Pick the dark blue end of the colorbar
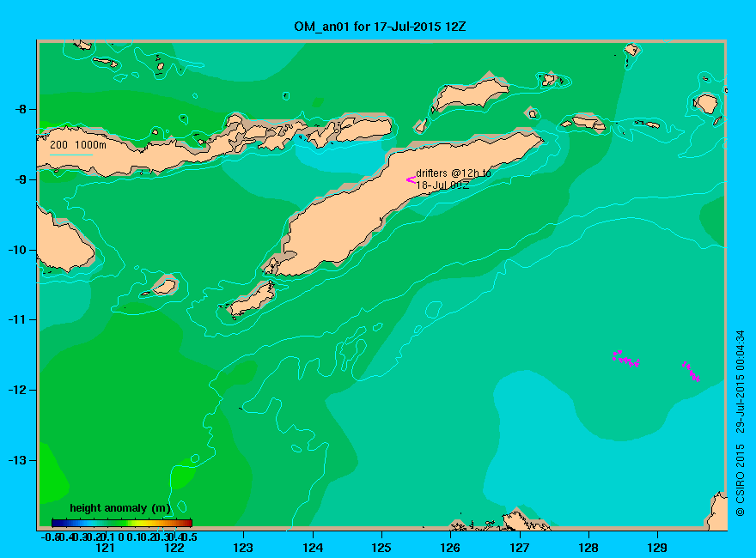Viewport: 756px width, 558px height. [x=57, y=523]
